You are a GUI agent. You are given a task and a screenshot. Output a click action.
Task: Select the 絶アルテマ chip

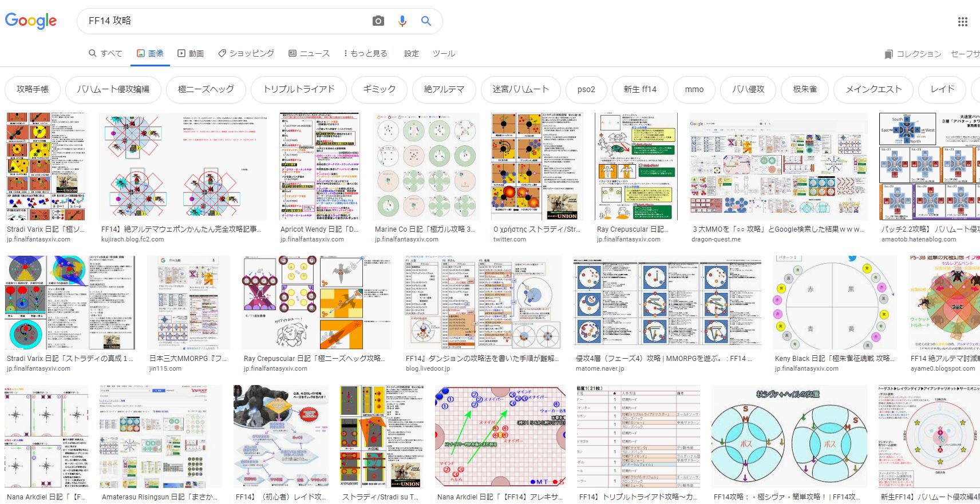coord(444,89)
